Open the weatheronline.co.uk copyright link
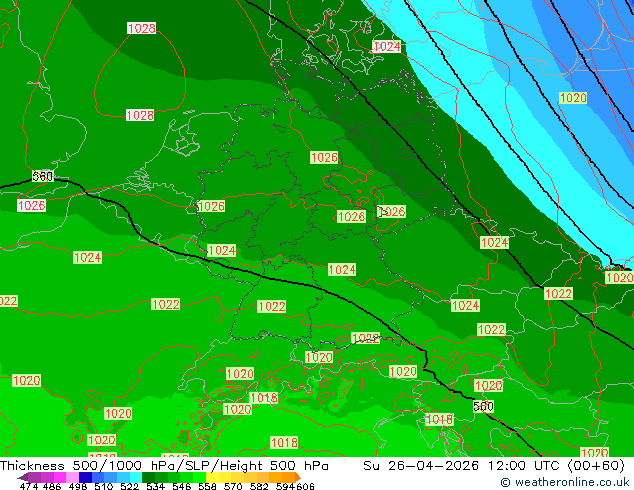634x490 pixels. [564, 482]
